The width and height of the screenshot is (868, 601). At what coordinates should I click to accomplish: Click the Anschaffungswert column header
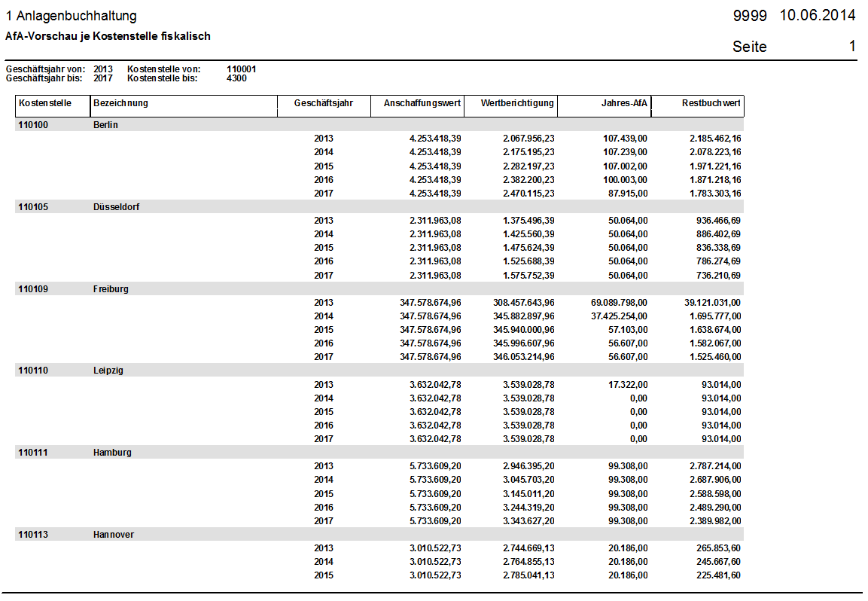coord(422,103)
